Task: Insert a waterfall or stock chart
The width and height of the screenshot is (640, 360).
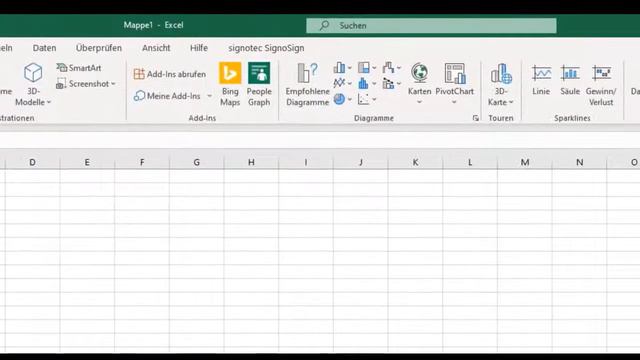Action: pyautogui.click(x=388, y=68)
